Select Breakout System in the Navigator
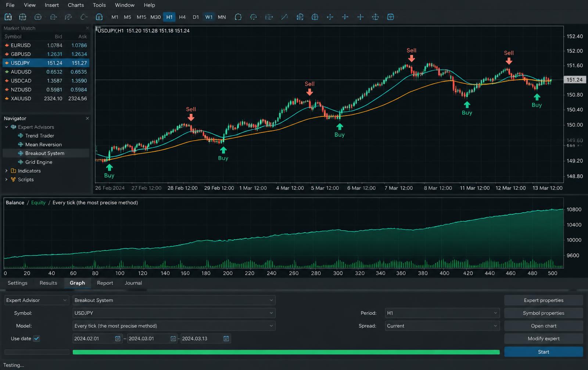This screenshot has width=588, height=370. [46, 153]
